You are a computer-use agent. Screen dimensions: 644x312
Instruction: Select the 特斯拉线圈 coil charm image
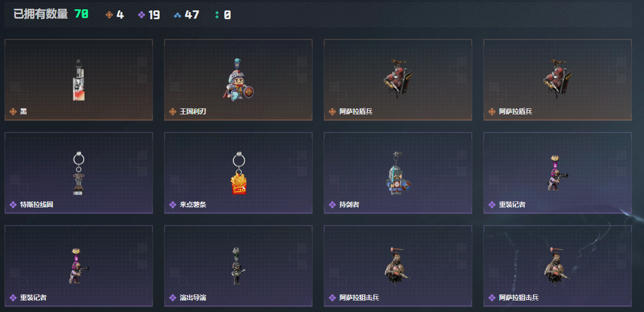78,173
